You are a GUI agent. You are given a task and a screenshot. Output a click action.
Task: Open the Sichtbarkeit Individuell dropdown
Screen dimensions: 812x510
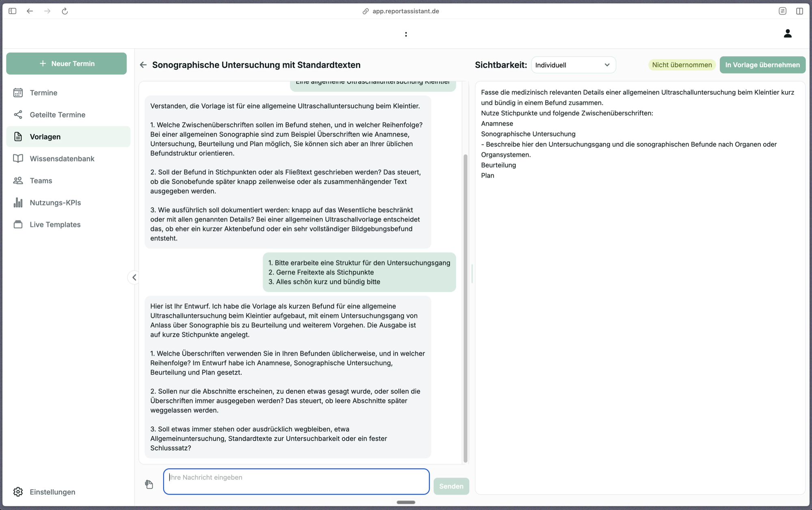click(573, 65)
